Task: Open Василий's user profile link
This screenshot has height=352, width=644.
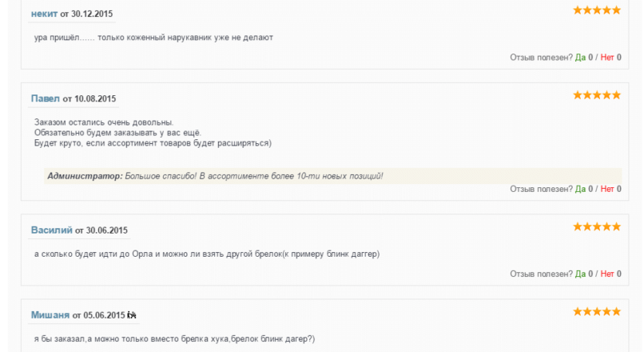Action: pos(52,230)
